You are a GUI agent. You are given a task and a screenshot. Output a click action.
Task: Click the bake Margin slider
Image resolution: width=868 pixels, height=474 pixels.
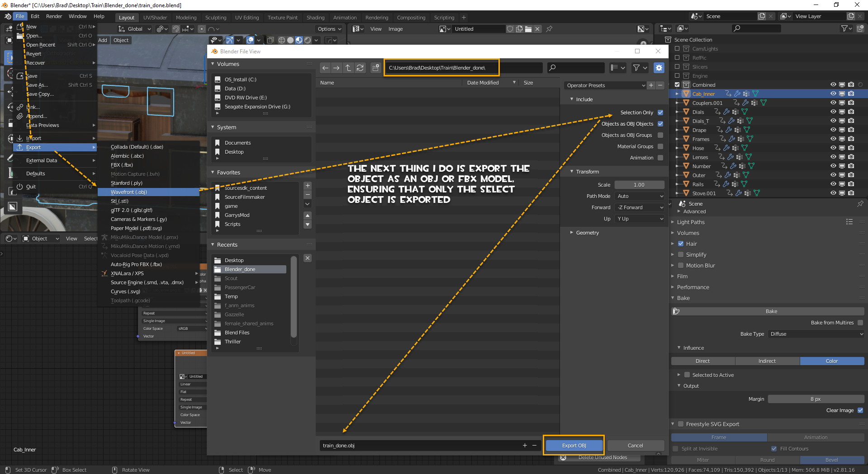(816, 399)
